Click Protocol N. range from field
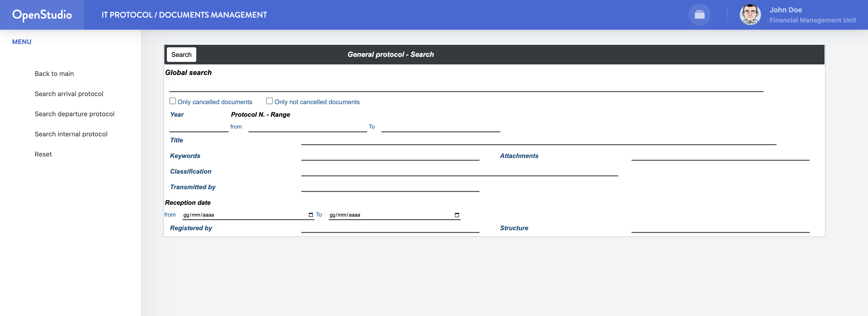 [308, 127]
